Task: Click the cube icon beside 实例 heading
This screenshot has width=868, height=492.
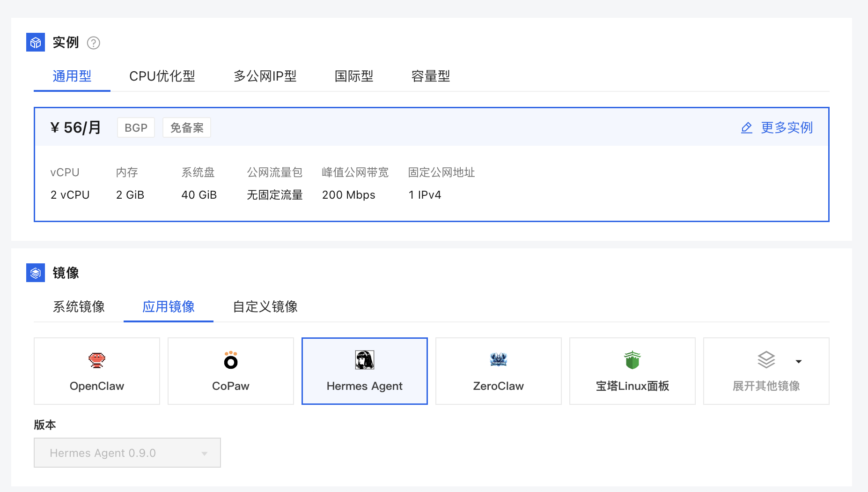Action: click(35, 42)
